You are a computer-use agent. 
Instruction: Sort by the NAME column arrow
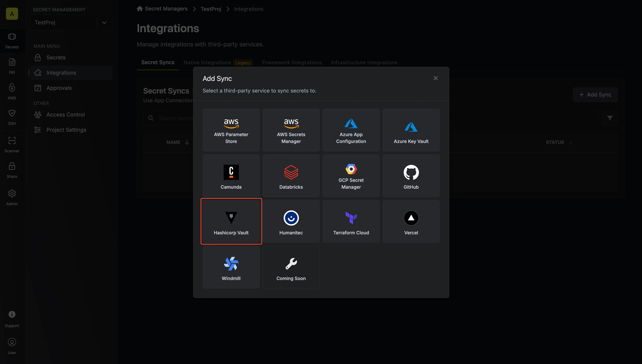coord(187,142)
